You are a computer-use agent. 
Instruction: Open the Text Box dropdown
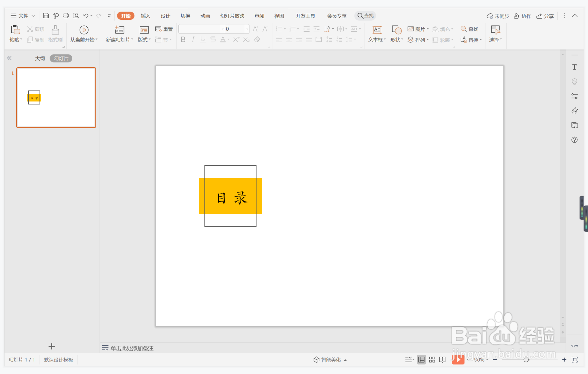coord(377,40)
